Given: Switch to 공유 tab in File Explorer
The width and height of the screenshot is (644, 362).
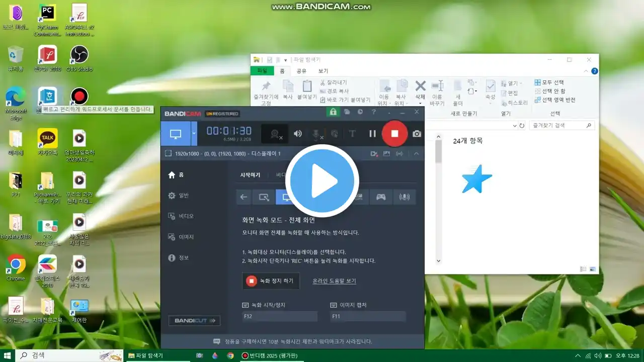Looking at the screenshot, I should (x=301, y=71).
